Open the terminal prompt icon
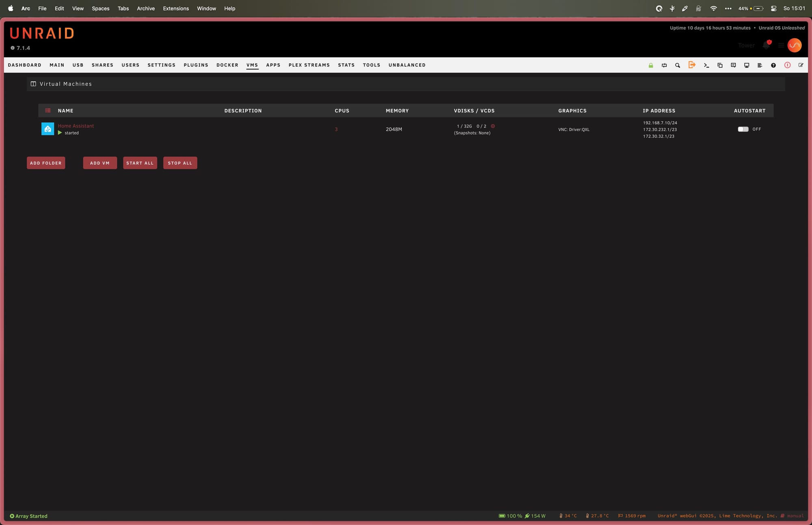812x525 pixels. pyautogui.click(x=706, y=65)
